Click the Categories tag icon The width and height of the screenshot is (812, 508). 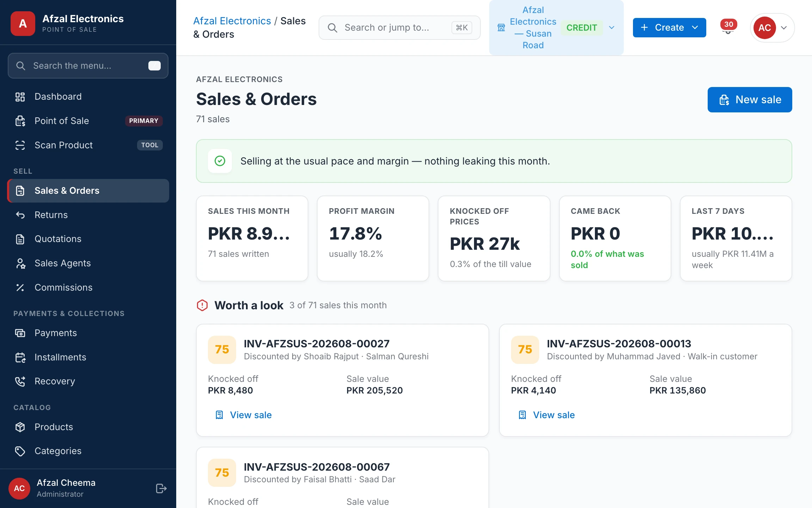[x=20, y=451]
